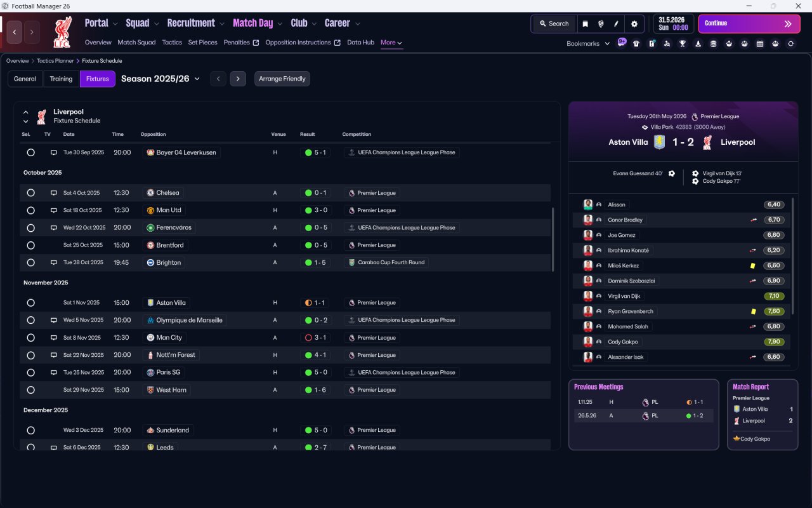
Task: Switch to the Training tab
Action: (61, 79)
